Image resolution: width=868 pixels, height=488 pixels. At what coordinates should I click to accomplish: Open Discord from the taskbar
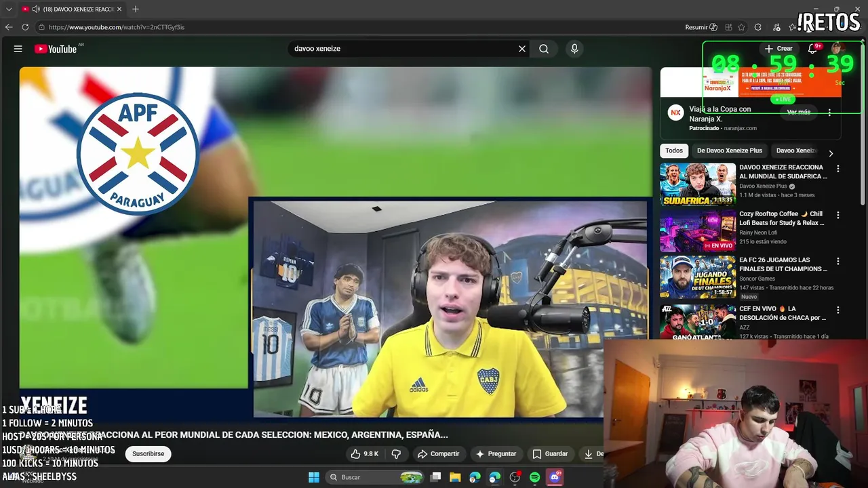click(555, 477)
